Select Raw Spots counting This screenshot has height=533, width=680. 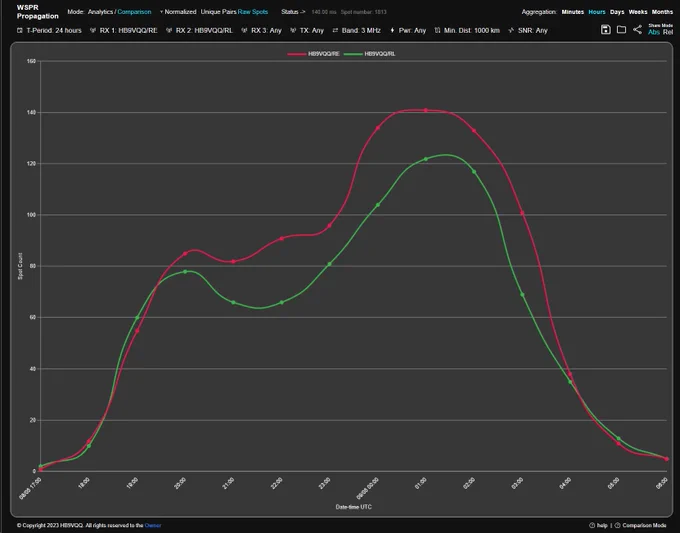point(253,12)
